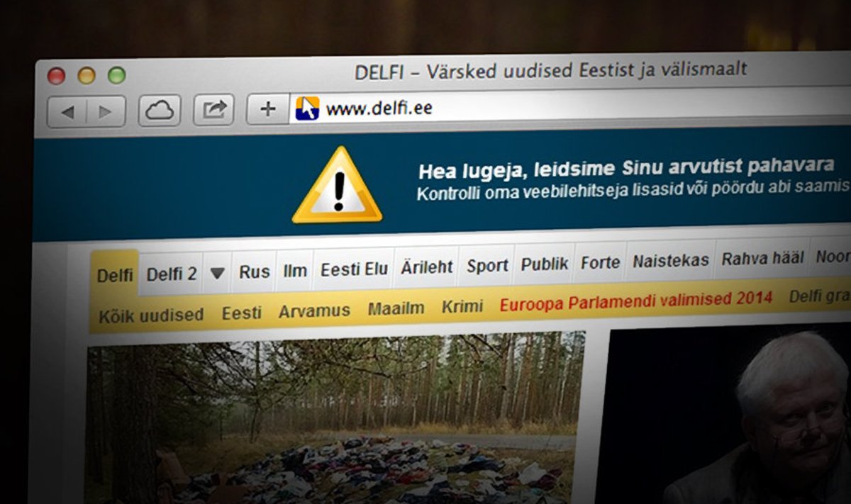Go forward with the Safari forward arrow

(x=106, y=112)
